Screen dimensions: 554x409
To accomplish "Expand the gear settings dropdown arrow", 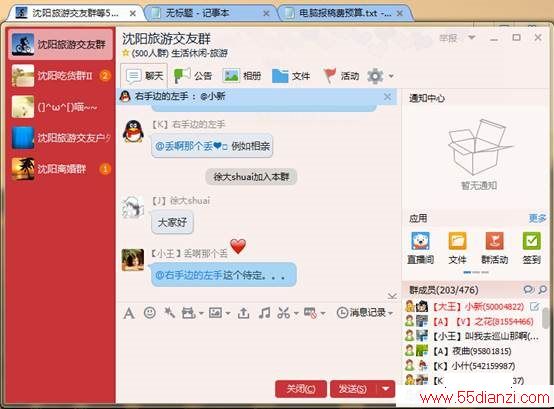I will click(x=391, y=76).
